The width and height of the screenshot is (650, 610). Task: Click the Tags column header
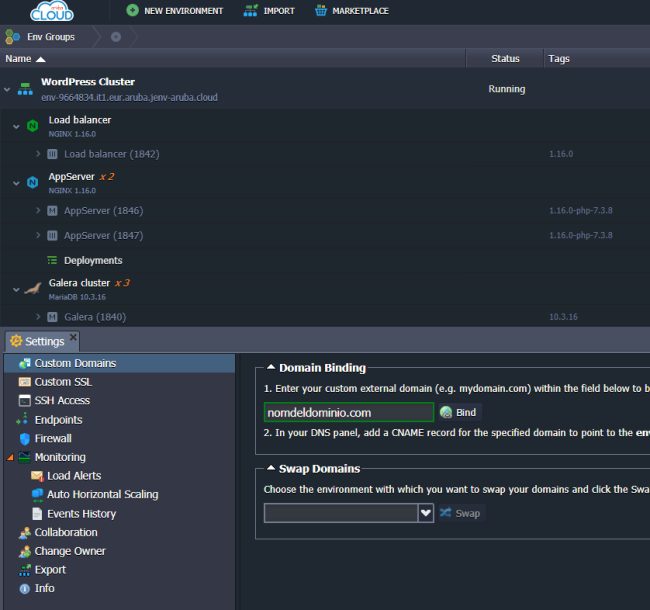pyautogui.click(x=558, y=59)
